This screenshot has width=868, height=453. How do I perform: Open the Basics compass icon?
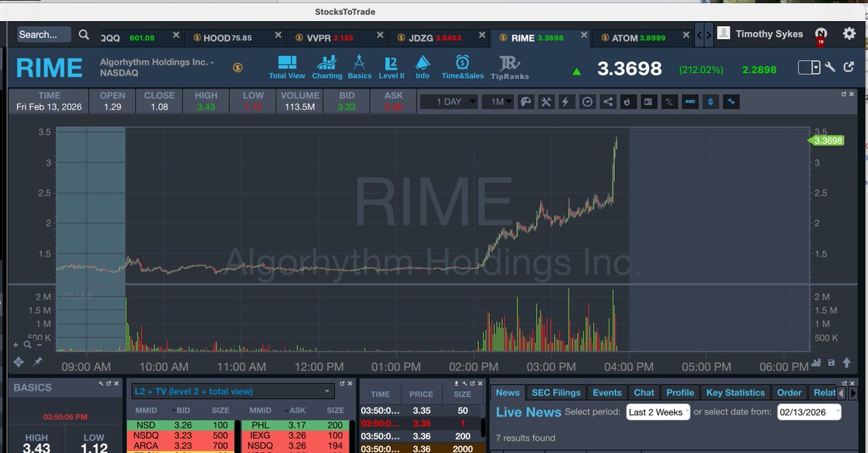(x=359, y=66)
